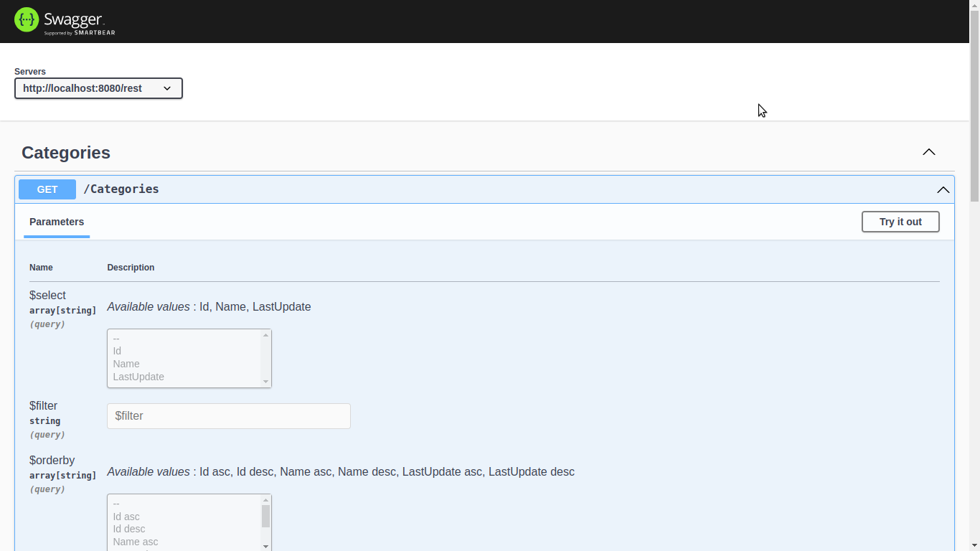Switch to the Parameters tab

[x=57, y=222]
